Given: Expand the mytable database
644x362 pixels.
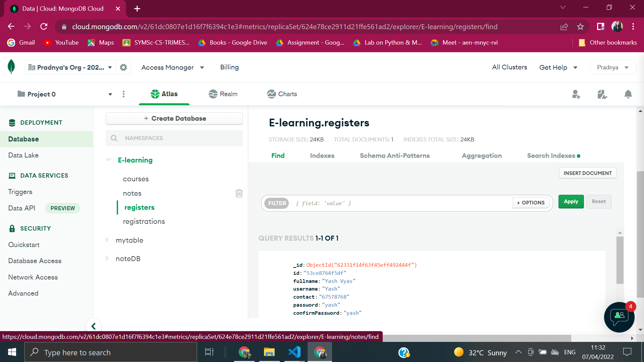Looking at the screenshot, I should coord(107,240).
